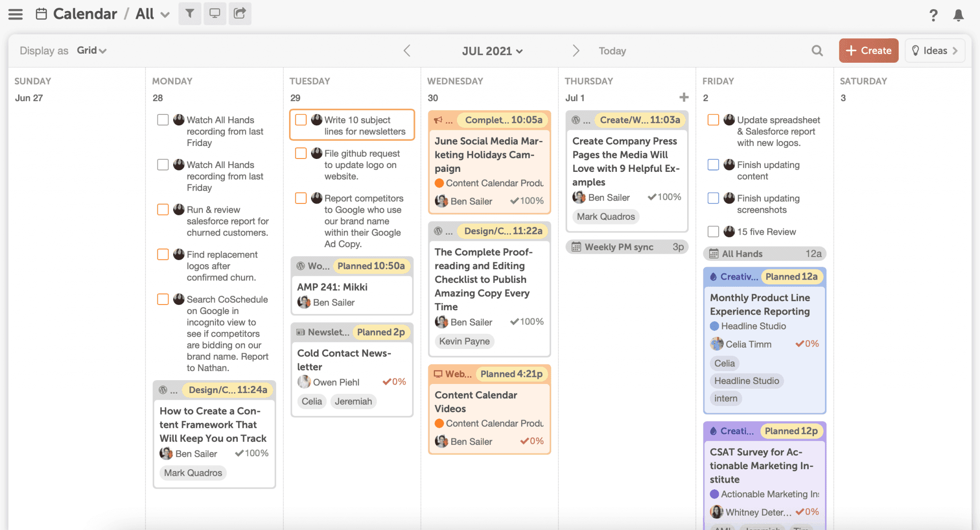Open Display as Grid dropdown
Image resolution: width=980 pixels, height=530 pixels.
coord(91,51)
